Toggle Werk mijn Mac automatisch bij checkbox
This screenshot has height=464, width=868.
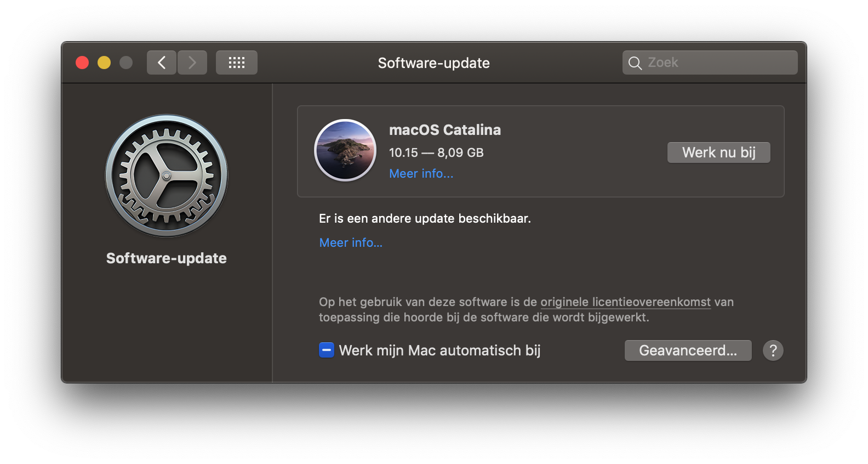click(x=327, y=350)
